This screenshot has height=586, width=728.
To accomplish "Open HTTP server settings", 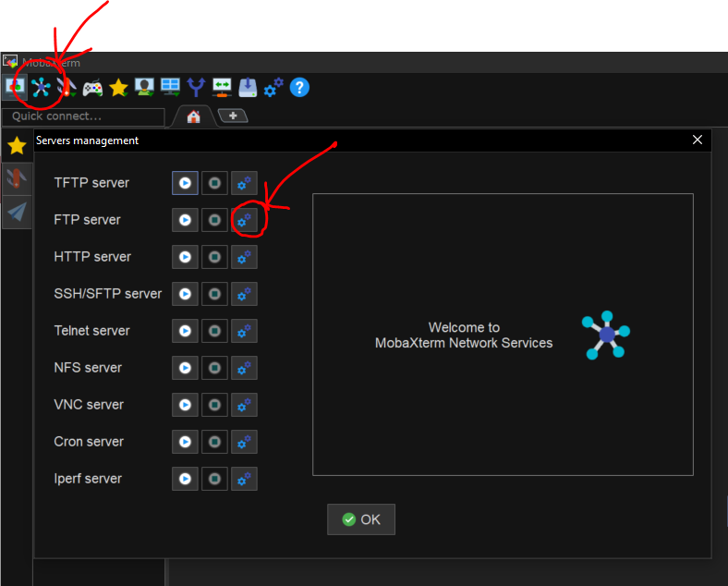I will coord(244,257).
